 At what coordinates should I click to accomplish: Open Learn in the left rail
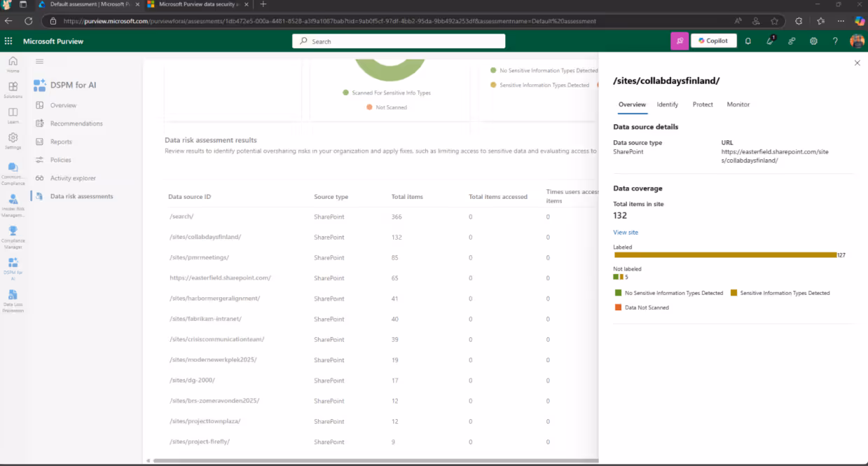13,116
